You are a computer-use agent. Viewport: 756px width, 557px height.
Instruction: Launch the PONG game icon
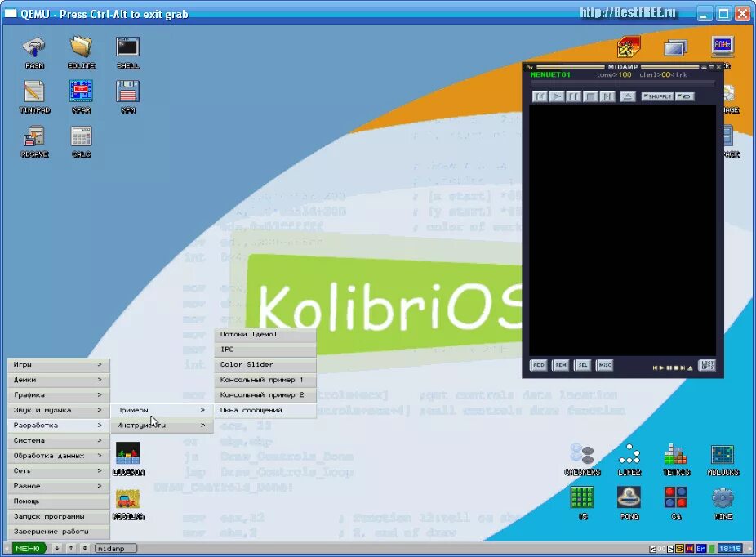point(629,503)
